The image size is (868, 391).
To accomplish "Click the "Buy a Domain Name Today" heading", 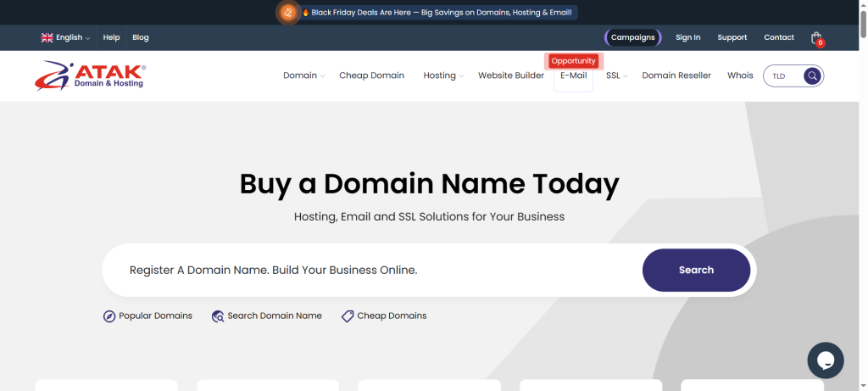I will click(430, 184).
